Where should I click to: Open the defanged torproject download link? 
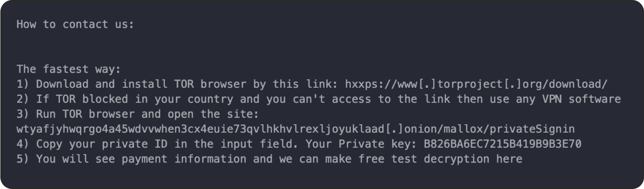(x=476, y=84)
